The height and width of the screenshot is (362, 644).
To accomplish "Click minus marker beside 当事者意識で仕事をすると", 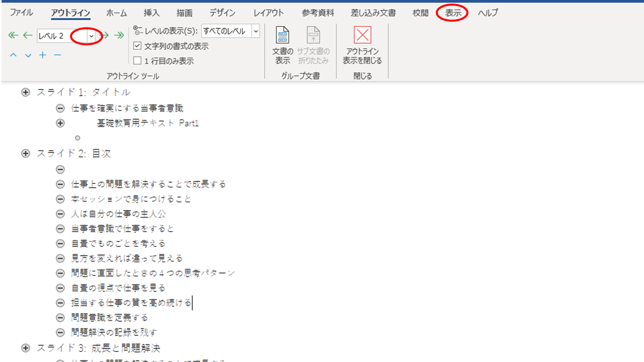I will coord(60,229).
